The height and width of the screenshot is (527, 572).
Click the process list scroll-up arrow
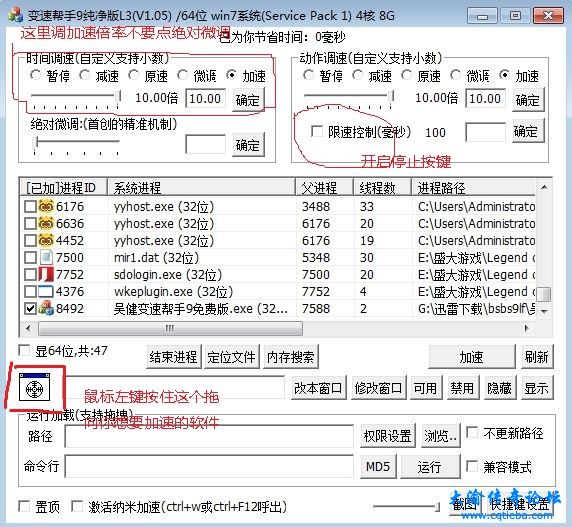[x=544, y=187]
